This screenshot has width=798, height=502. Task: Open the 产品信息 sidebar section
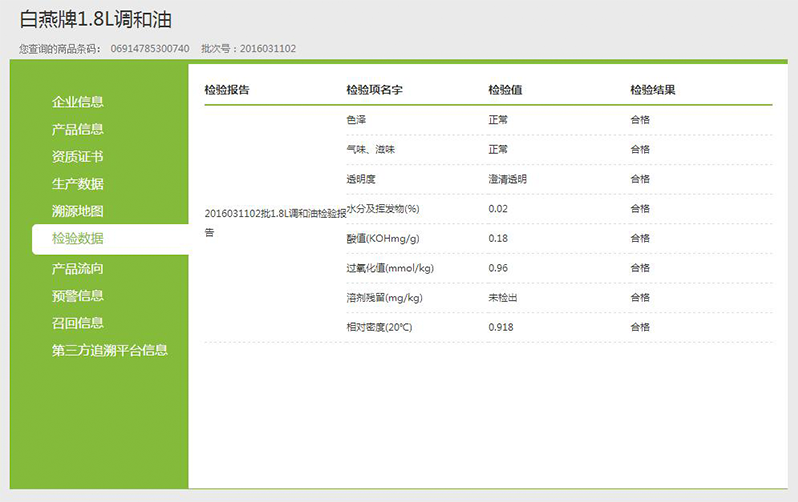pos(77,129)
